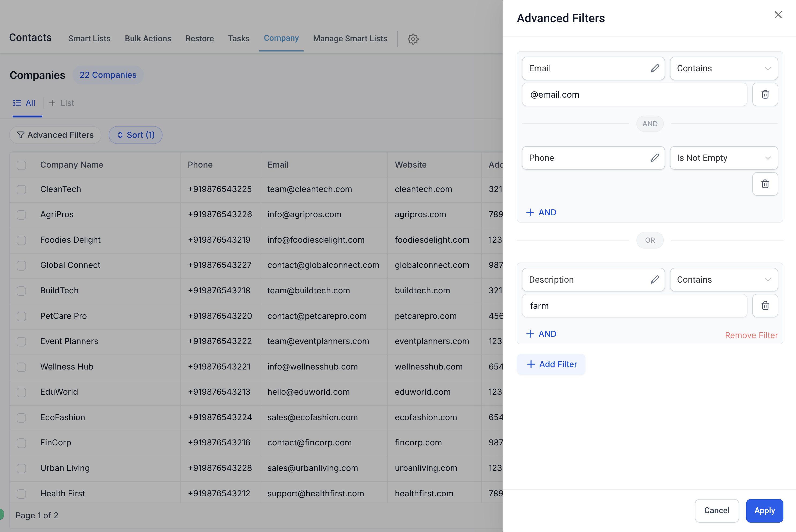Apply the advanced filters
Screen dimensions: 796x532
click(764, 510)
